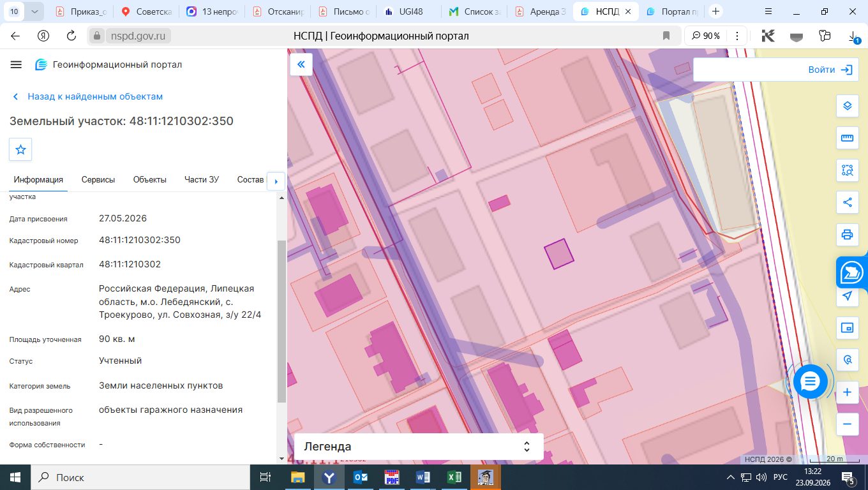Add parcel to favorites with star icon
Image resolution: width=868 pixels, height=490 pixels.
tap(20, 149)
